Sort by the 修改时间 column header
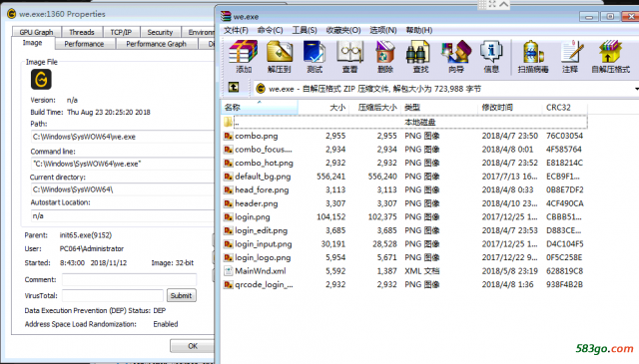The width and height of the screenshot is (639, 364). [510, 108]
